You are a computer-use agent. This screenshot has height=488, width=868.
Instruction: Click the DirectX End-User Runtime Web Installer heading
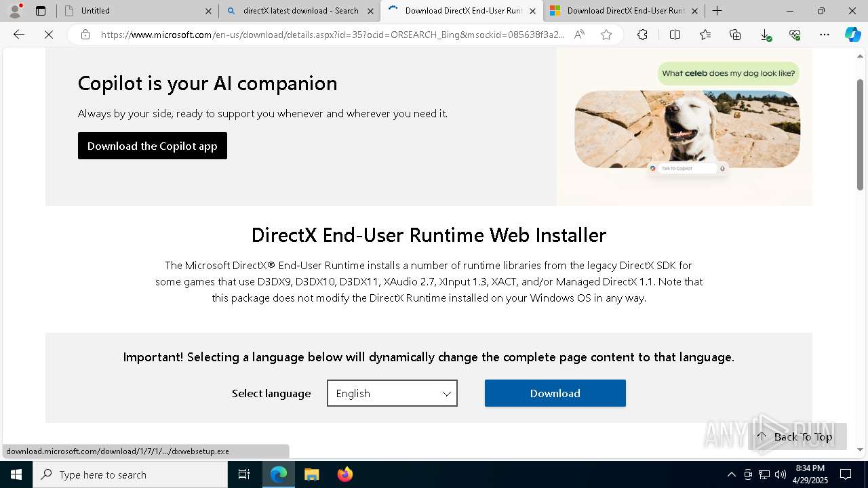click(429, 235)
